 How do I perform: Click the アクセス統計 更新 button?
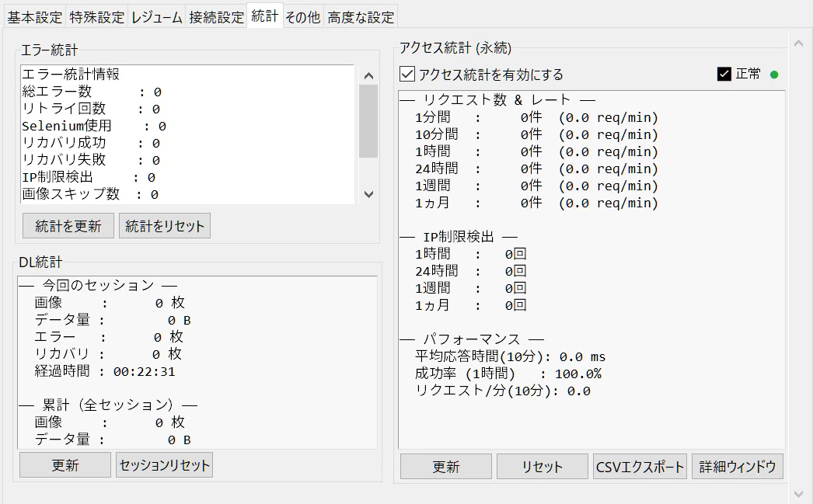click(x=446, y=467)
